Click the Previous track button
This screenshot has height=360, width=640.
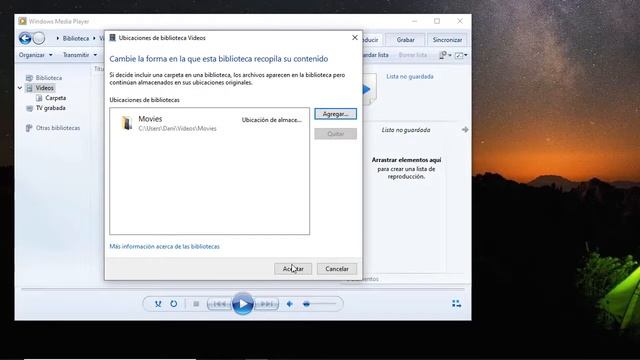219,304
